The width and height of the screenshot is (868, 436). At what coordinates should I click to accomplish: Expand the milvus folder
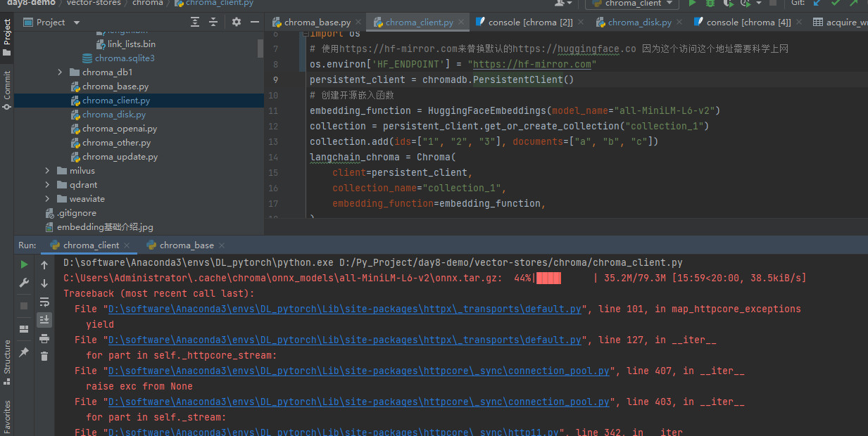(x=48, y=171)
